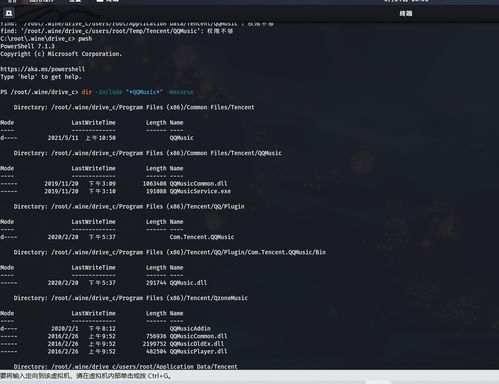Image resolution: width=499 pixels, height=384 pixels.
Task: Click the length value 482504
Action: click(x=156, y=351)
